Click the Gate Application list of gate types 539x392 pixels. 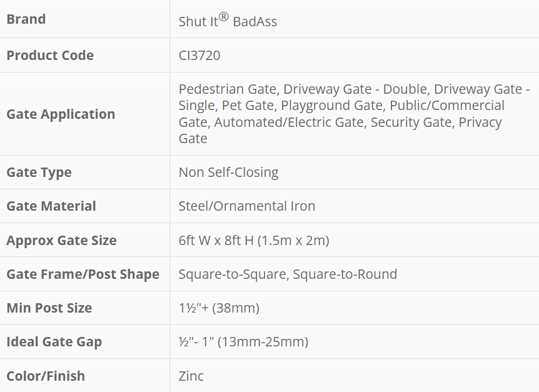tap(353, 114)
